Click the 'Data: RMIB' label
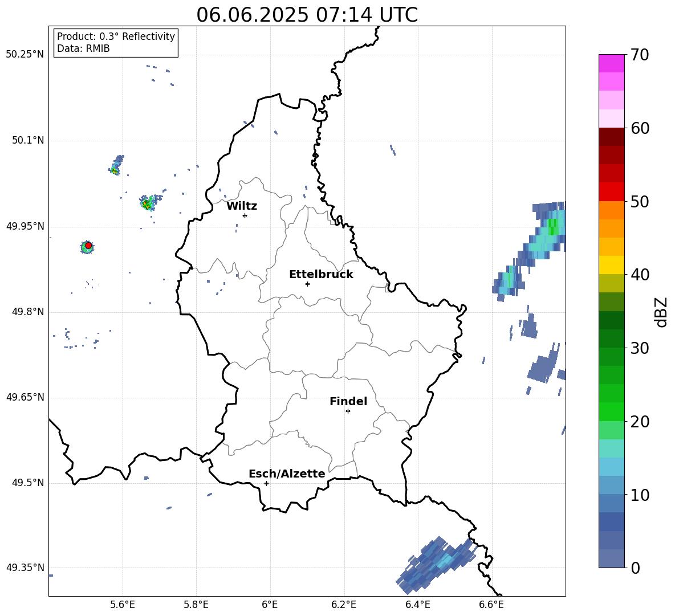The width and height of the screenshot is (675, 616). tap(83, 48)
